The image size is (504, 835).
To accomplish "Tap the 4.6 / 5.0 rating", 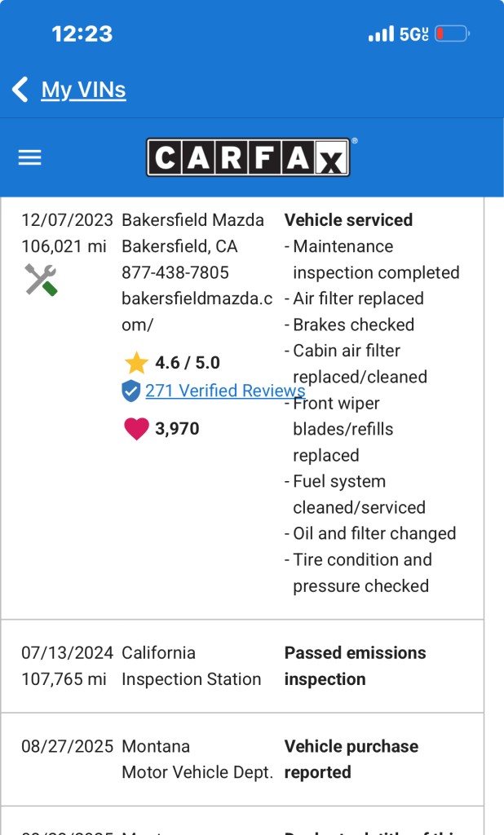I will pos(188,363).
